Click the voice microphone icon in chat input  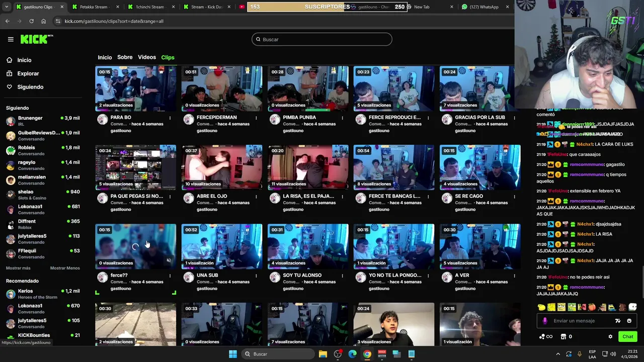(x=545, y=321)
